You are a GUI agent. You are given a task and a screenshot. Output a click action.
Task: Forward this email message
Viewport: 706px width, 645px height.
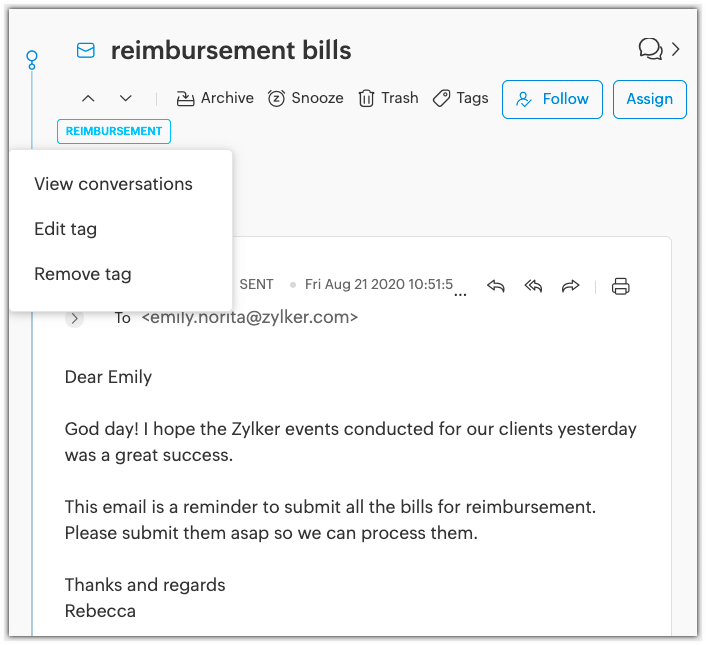point(571,286)
